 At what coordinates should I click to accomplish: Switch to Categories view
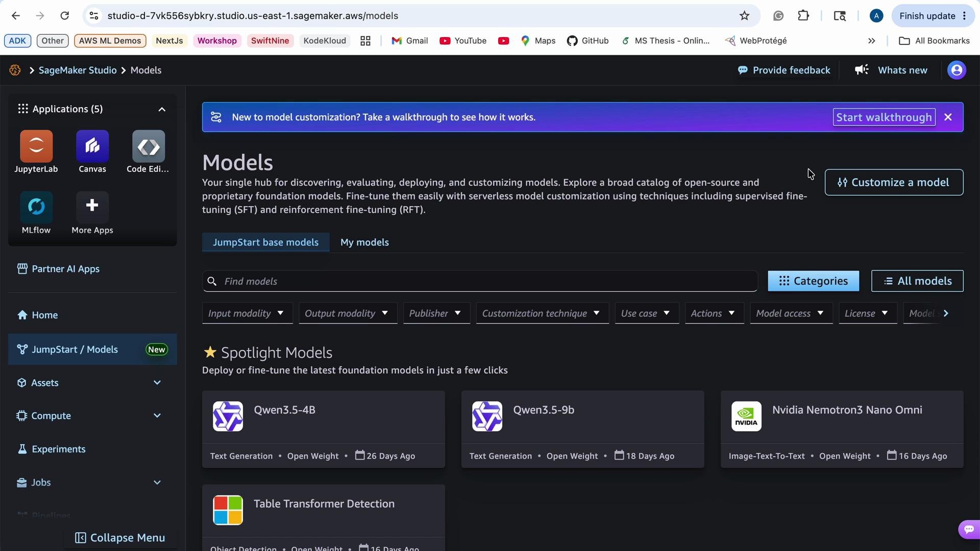813,281
